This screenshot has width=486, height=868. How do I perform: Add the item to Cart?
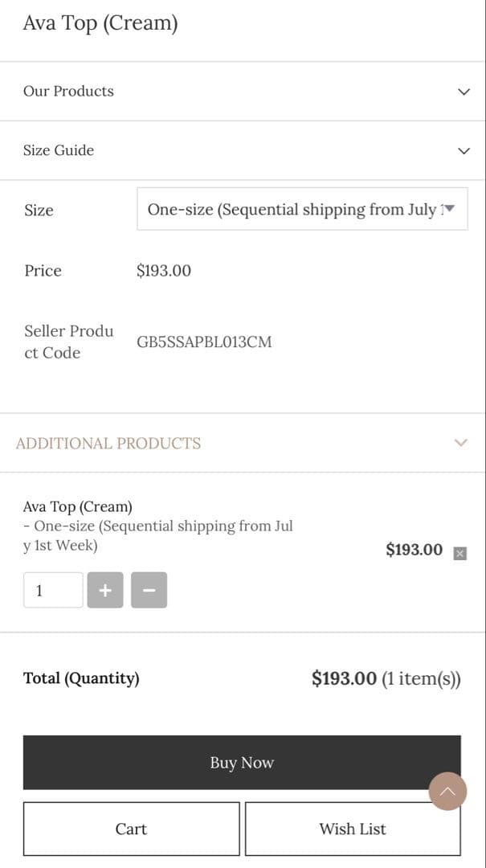[x=132, y=829]
